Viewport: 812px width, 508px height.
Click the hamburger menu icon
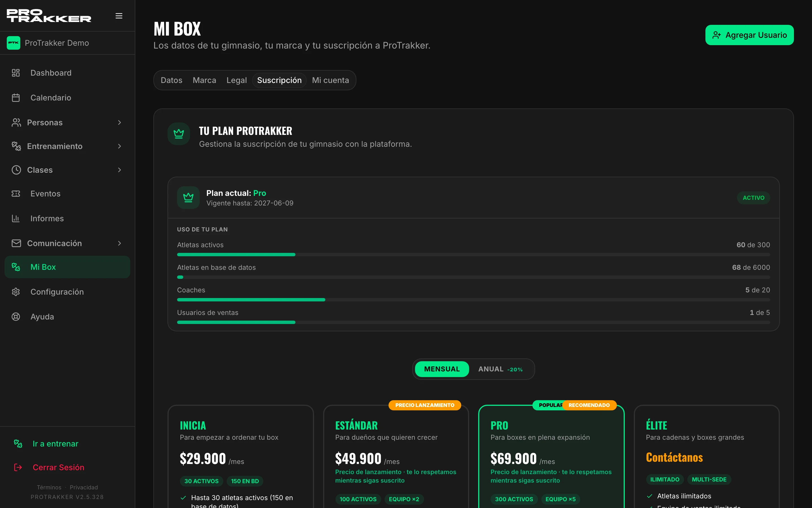click(119, 16)
